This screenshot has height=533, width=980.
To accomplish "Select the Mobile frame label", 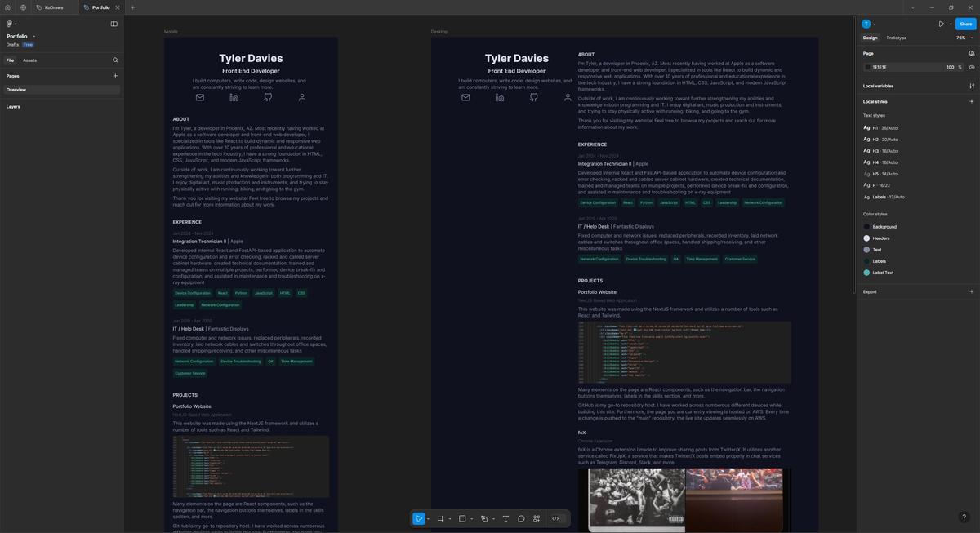I will pyautogui.click(x=171, y=32).
